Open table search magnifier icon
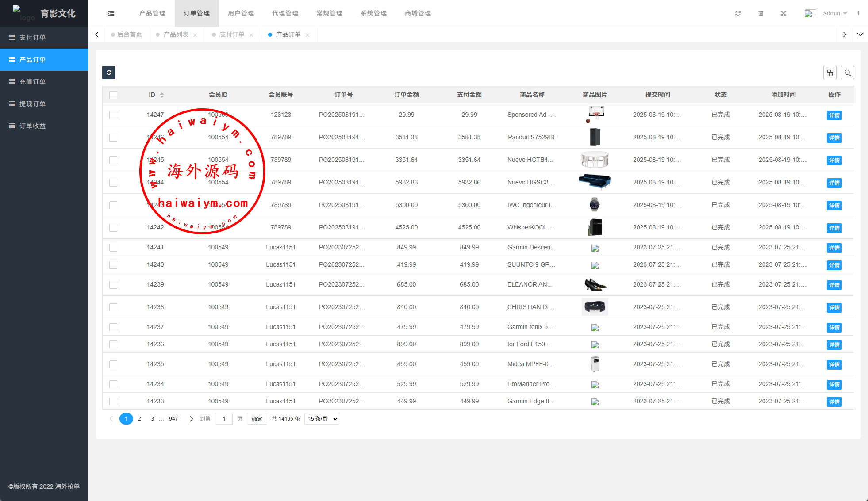Viewport: 868px width, 501px height. click(x=848, y=73)
